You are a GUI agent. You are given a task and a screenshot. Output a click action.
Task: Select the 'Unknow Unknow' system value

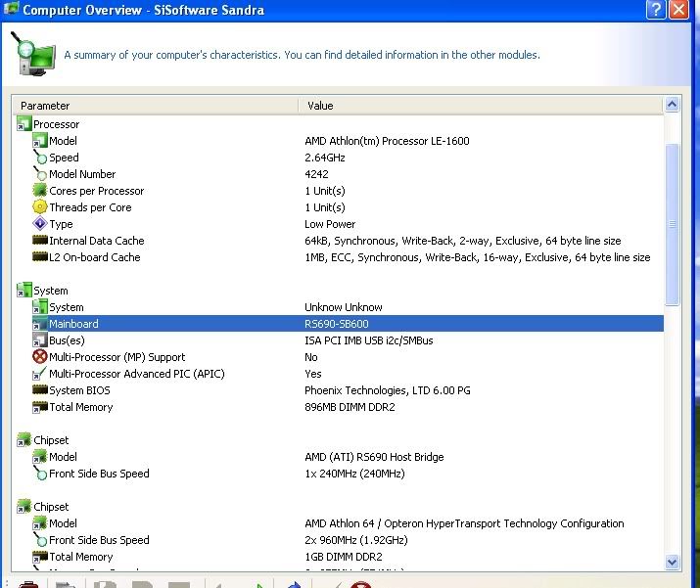[x=344, y=307]
